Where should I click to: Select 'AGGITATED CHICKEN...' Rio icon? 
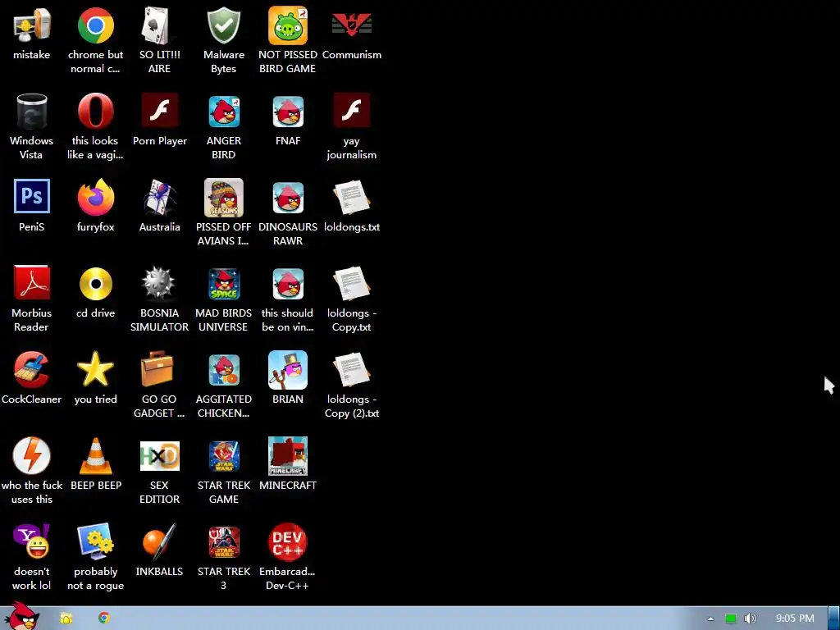click(x=223, y=370)
